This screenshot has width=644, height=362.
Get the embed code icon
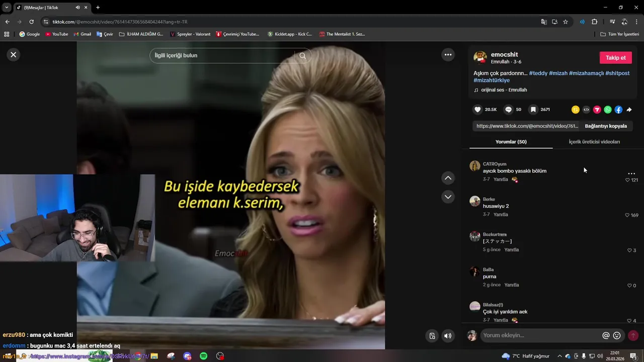click(x=586, y=110)
